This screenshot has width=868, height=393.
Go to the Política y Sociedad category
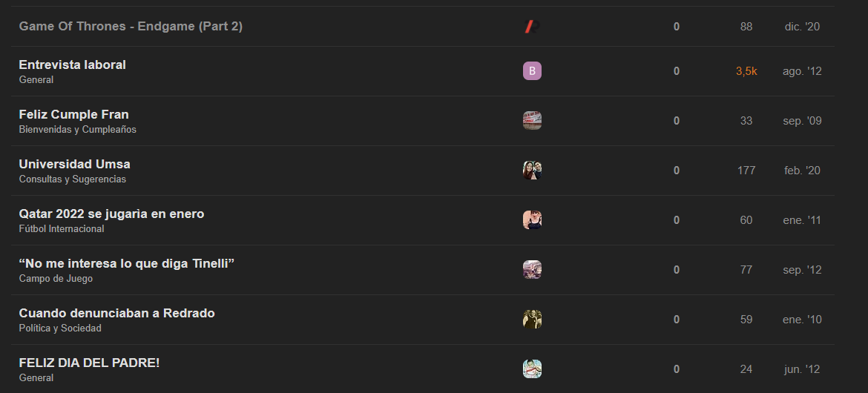[x=60, y=328]
